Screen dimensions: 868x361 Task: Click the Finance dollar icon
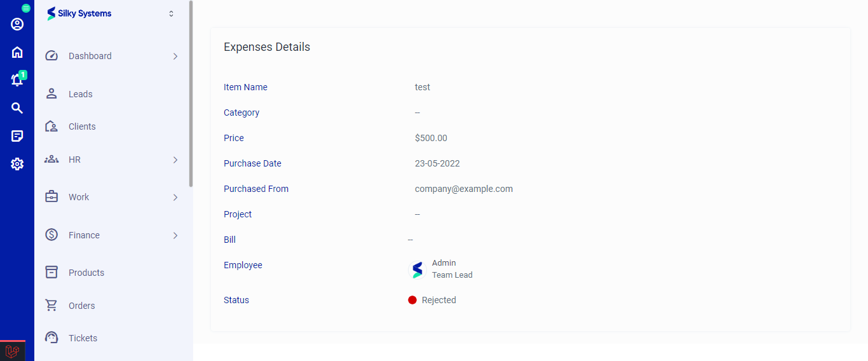[51, 235]
